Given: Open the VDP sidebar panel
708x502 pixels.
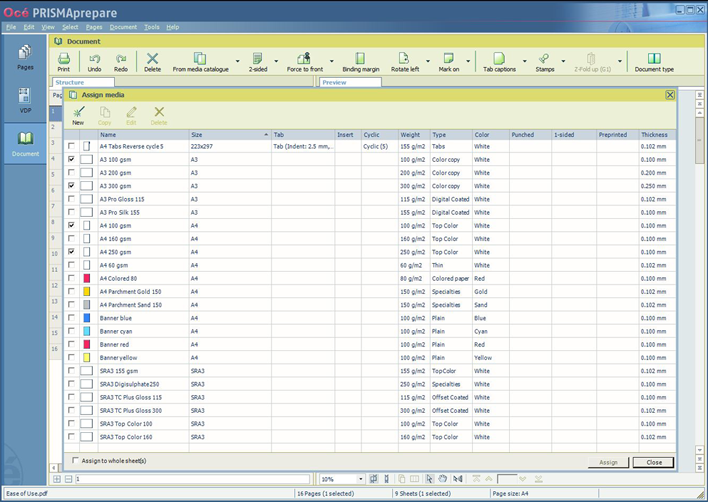Looking at the screenshot, I should click(x=25, y=100).
